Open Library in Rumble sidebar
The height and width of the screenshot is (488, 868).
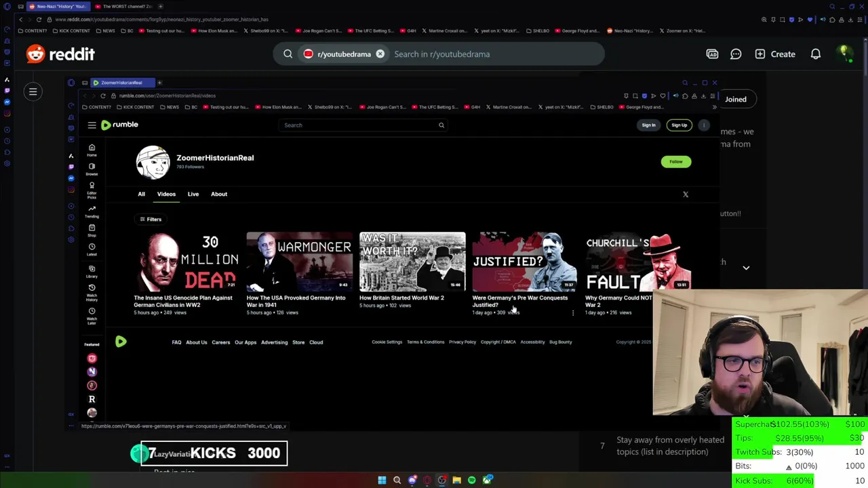pyautogui.click(x=92, y=271)
